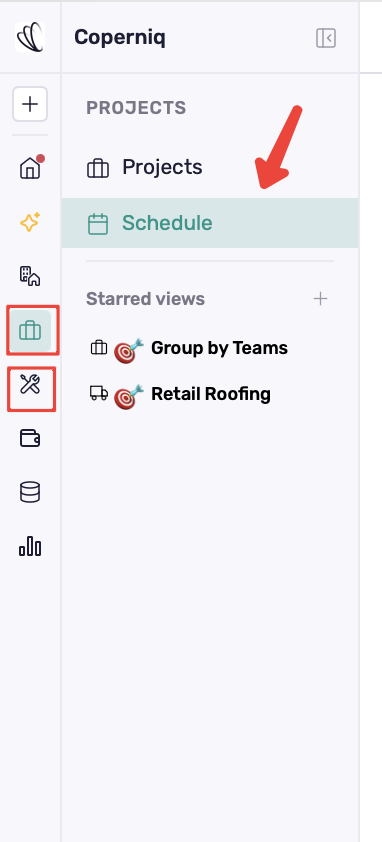Click the PROJECTS section header
The width and height of the screenshot is (382, 842).
[136, 108]
